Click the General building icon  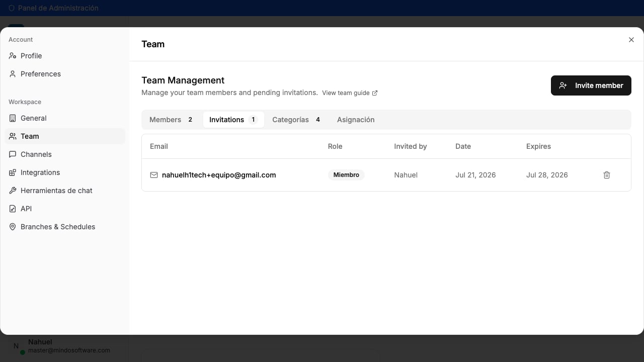coord(13,118)
